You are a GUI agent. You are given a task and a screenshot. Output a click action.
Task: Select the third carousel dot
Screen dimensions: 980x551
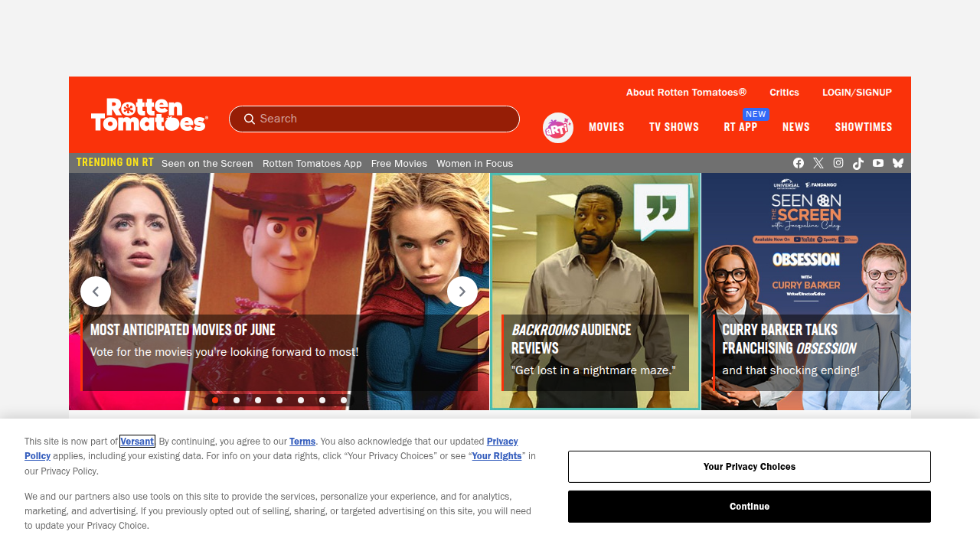(x=258, y=400)
